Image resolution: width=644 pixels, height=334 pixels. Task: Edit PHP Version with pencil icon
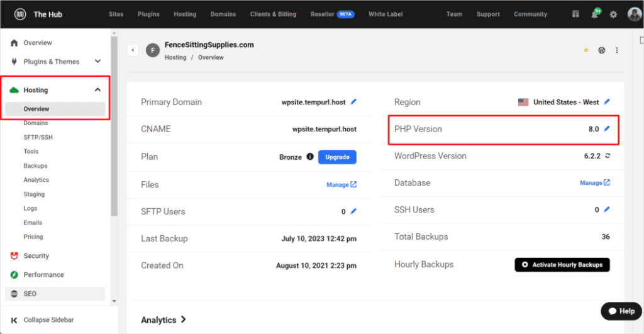(x=607, y=129)
